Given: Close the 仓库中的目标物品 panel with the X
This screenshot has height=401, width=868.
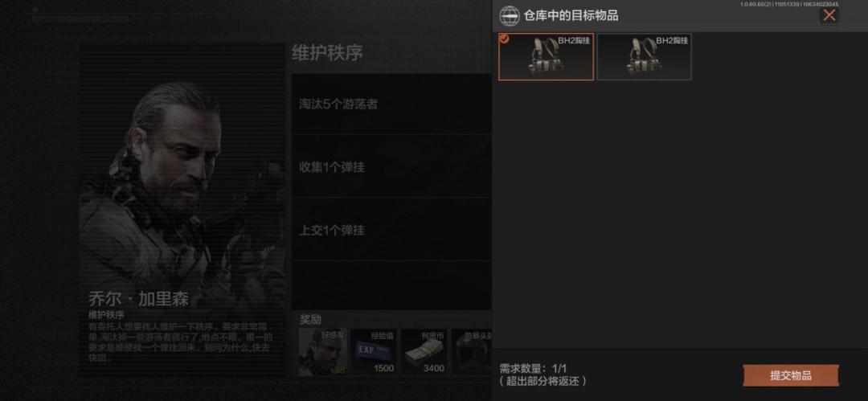Looking at the screenshot, I should [829, 15].
